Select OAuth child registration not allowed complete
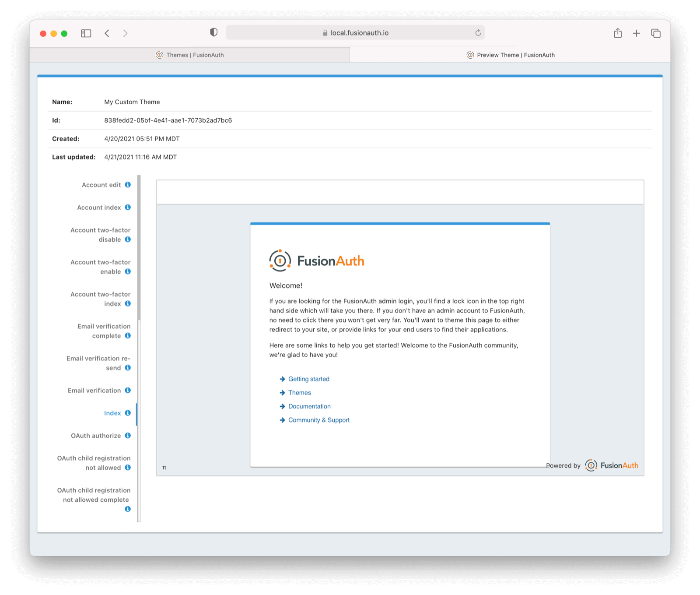 (x=94, y=495)
